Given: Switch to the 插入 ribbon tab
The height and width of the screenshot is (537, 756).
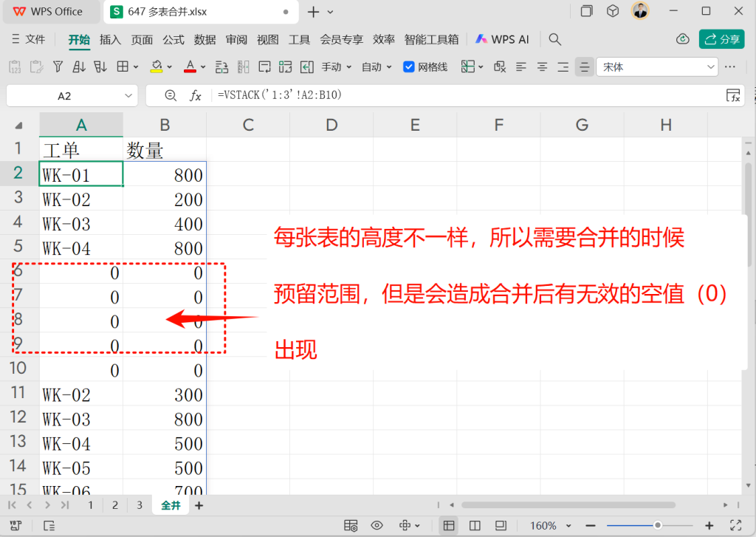Looking at the screenshot, I should pos(110,40).
